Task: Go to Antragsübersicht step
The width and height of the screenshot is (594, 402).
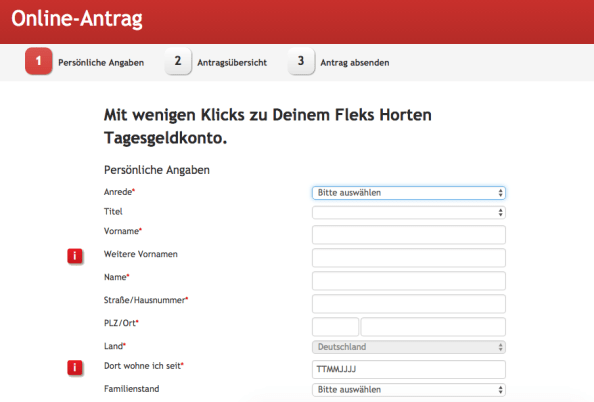Action: [x=232, y=63]
